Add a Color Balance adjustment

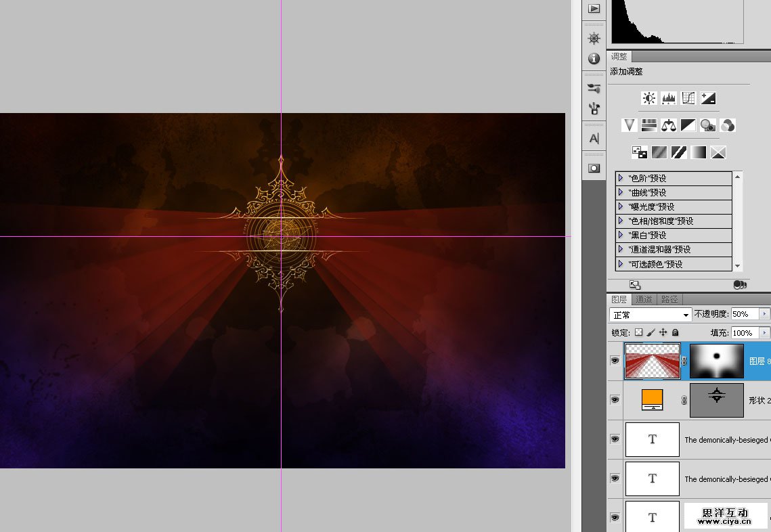669,125
